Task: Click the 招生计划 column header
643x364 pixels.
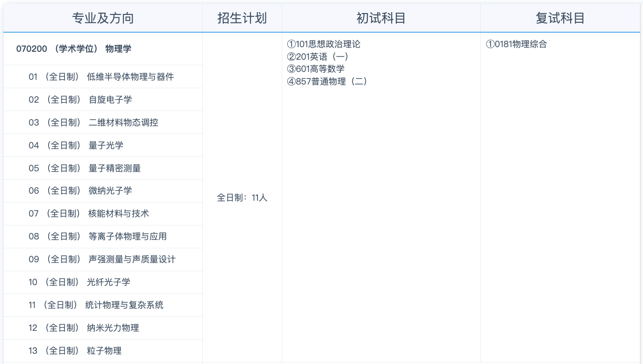Action: pos(242,18)
